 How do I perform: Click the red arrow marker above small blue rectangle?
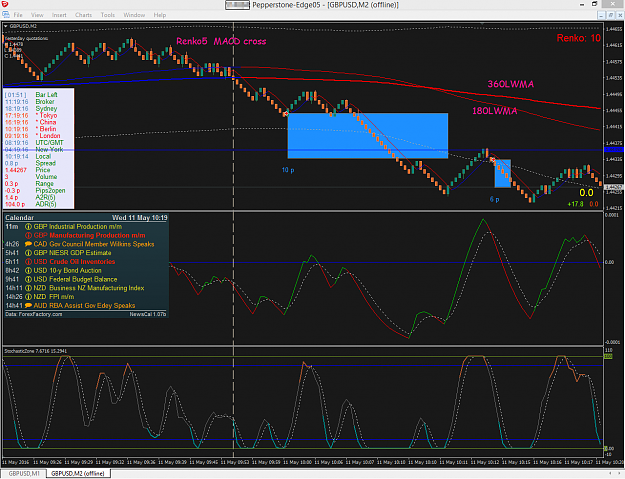coord(493,160)
